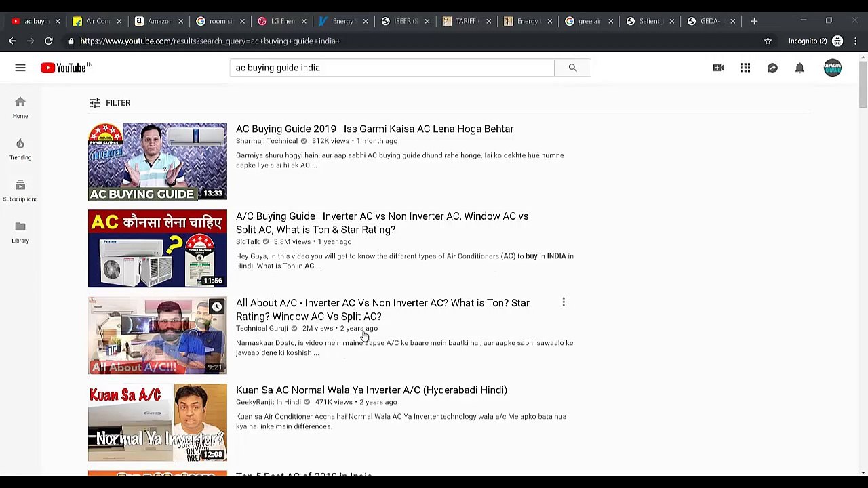
Task: Open the SidTalk channel link
Action: click(248, 242)
